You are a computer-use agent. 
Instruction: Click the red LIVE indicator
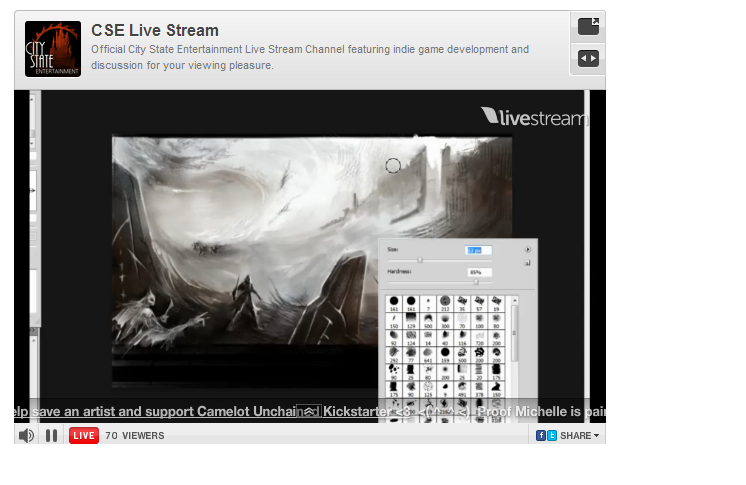tap(84, 436)
